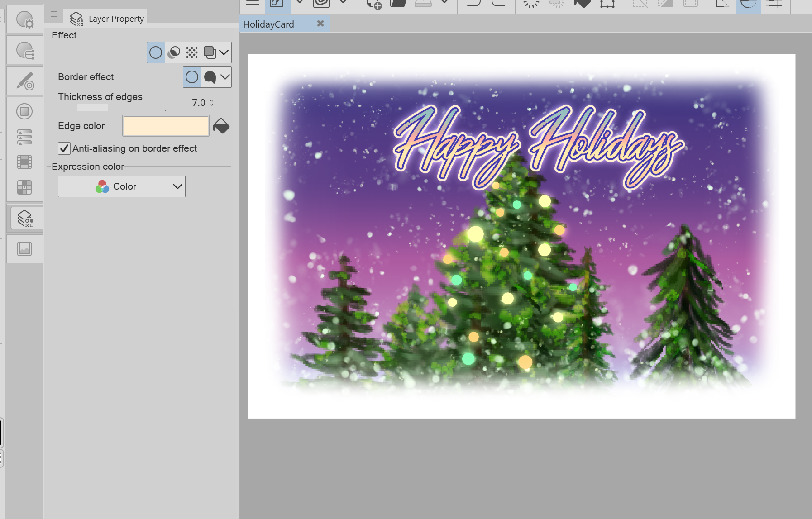Toggle the highlighted Snap to Special Ruler icon
Screen dimensions: 812x519
pos(748,5)
